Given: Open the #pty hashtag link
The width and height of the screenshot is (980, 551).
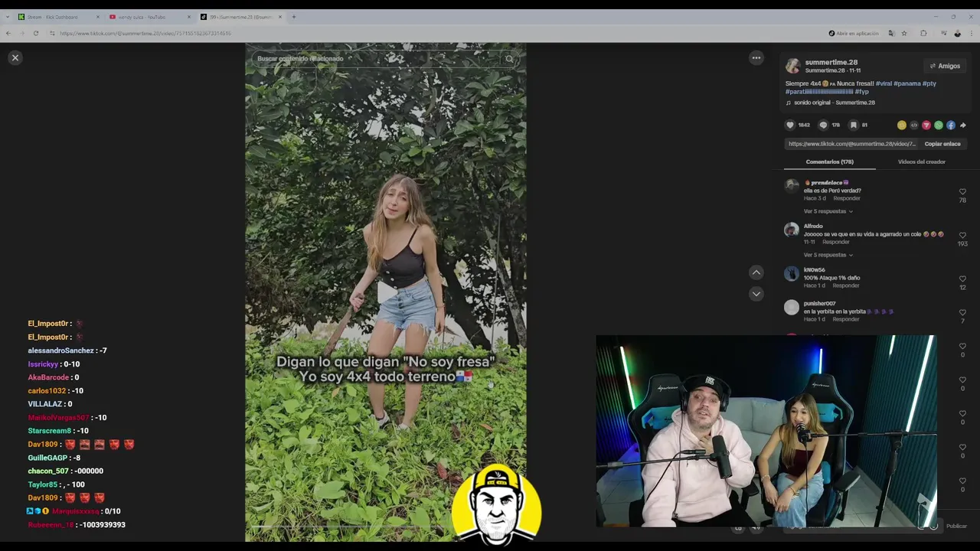Looking at the screenshot, I should point(929,83).
